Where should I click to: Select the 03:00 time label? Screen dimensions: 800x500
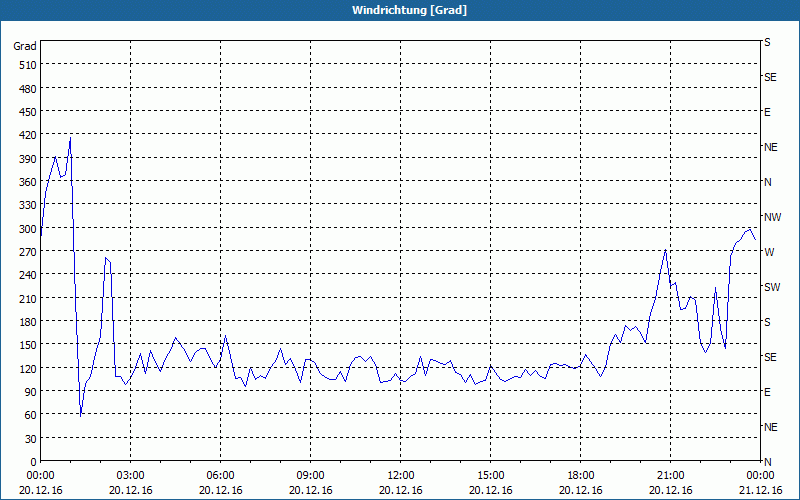(131, 476)
